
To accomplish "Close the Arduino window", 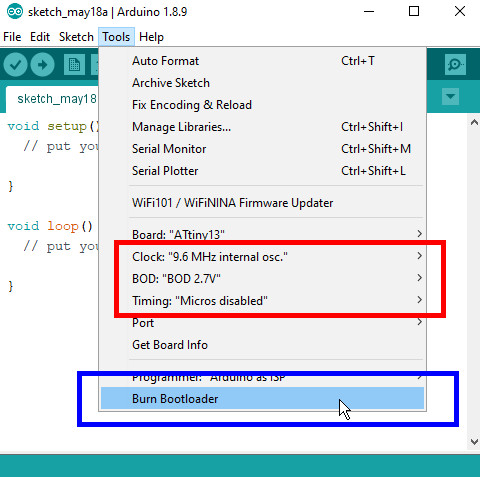I will point(460,12).
